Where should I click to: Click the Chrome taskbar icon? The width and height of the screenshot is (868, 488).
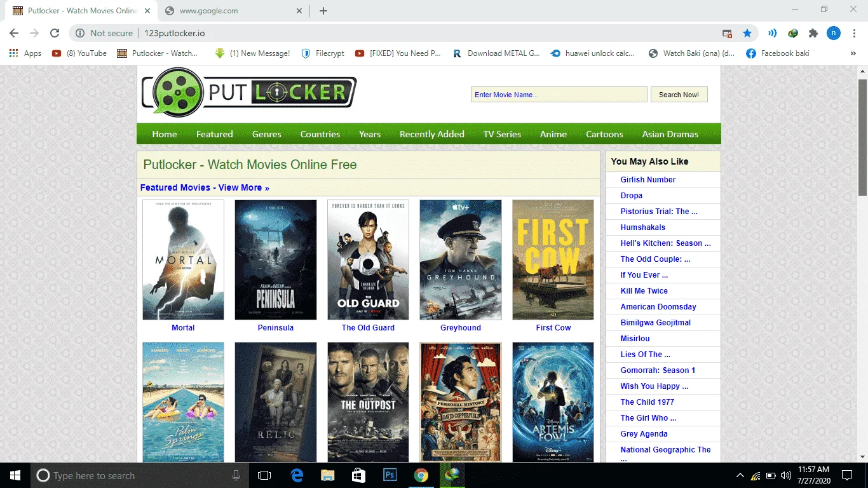tap(421, 475)
